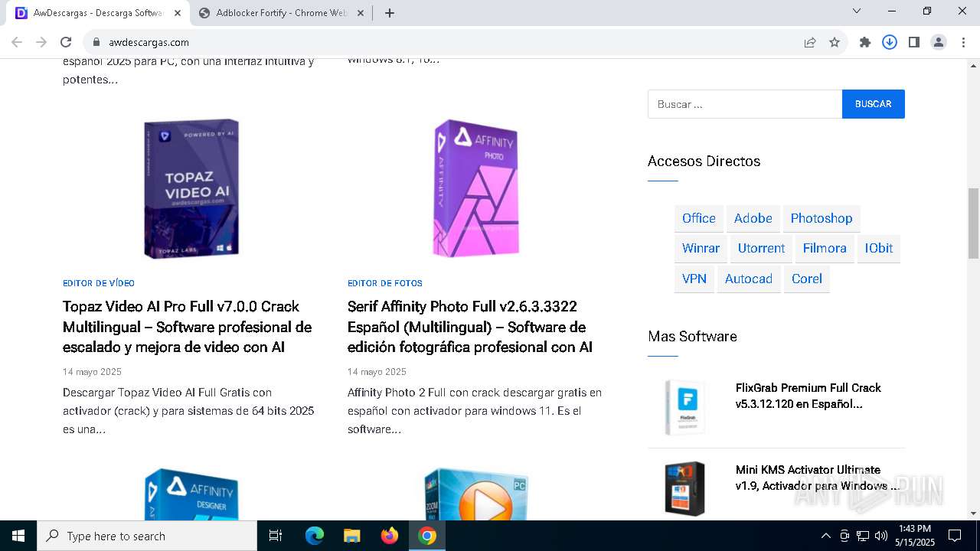Click the share page icon
The width and height of the screenshot is (980, 551).
tap(810, 42)
